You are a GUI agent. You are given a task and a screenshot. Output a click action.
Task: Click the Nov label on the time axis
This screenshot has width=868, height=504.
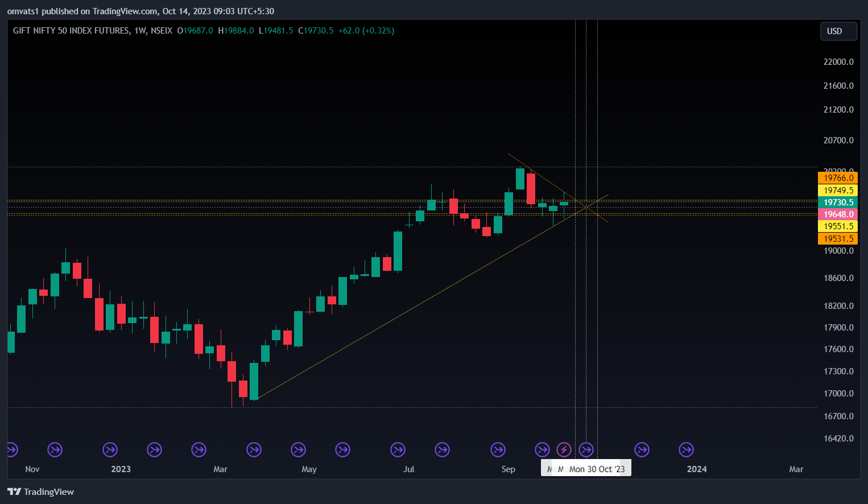[x=32, y=469]
